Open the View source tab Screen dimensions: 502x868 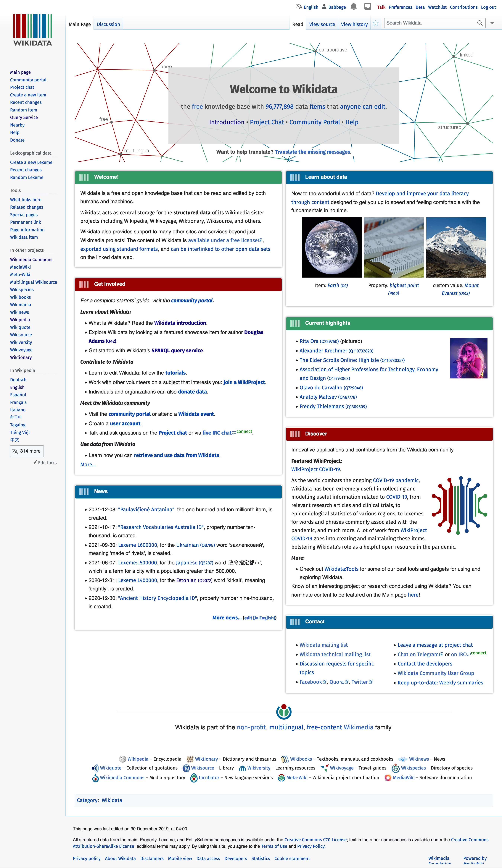(x=322, y=25)
